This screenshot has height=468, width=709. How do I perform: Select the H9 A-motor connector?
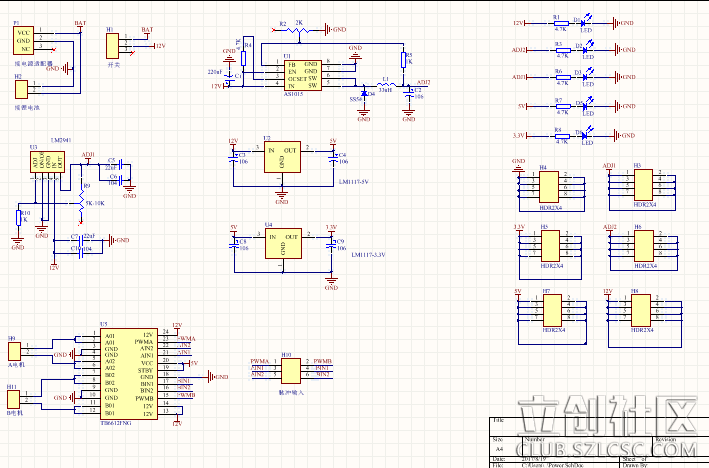[x=17, y=351]
